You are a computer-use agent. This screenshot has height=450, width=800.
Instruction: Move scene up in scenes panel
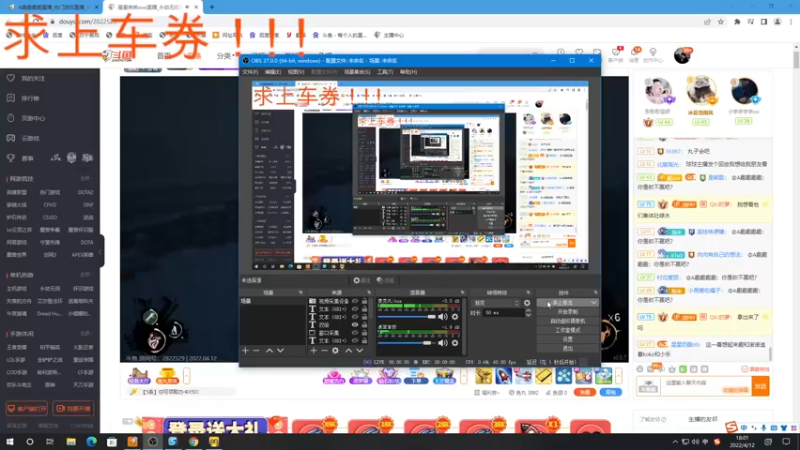(x=269, y=351)
